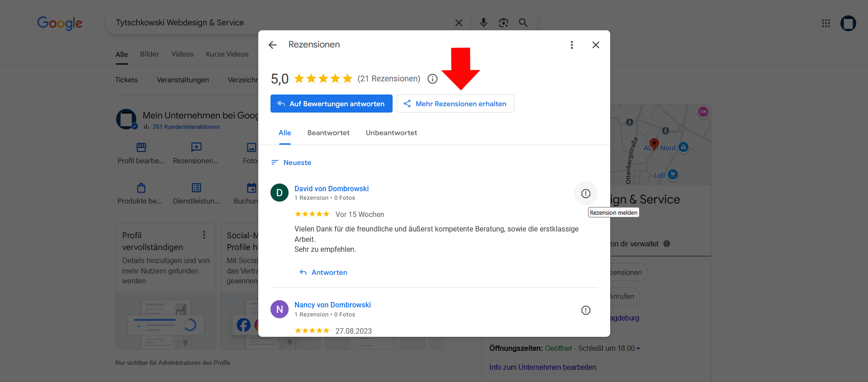Open David von Dombrowski's profile link
The image size is (868, 382).
coord(332,189)
